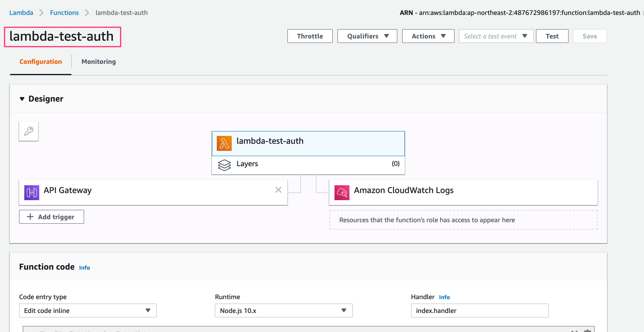Click the Save button
The image size is (644, 332).
[590, 36]
